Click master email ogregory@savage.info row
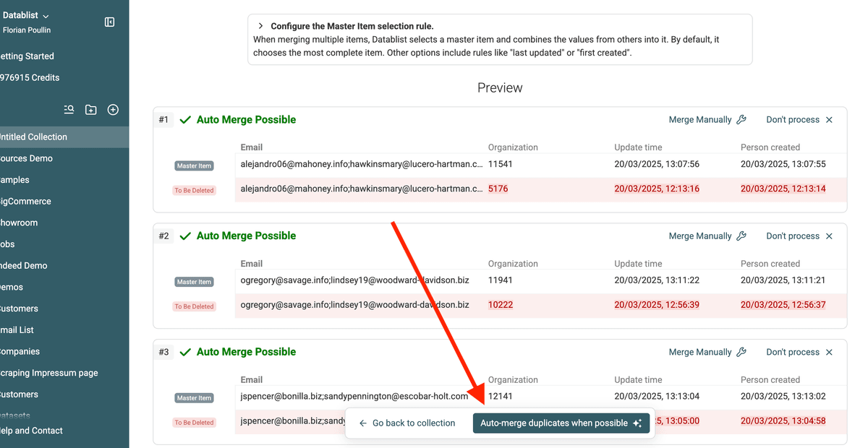The height and width of the screenshot is (448, 868). (x=355, y=280)
